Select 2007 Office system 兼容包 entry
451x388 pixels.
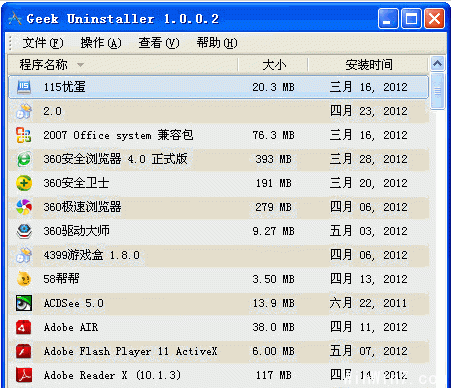[118, 135]
